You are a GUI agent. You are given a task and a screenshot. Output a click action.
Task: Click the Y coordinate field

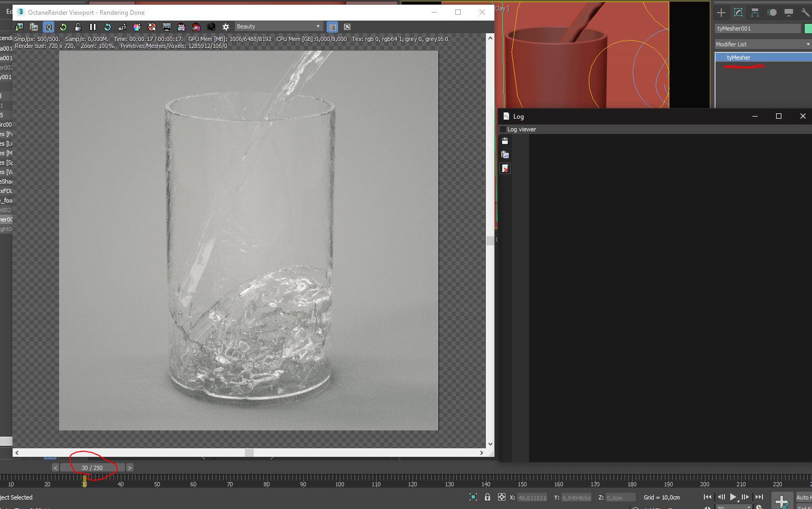click(577, 497)
